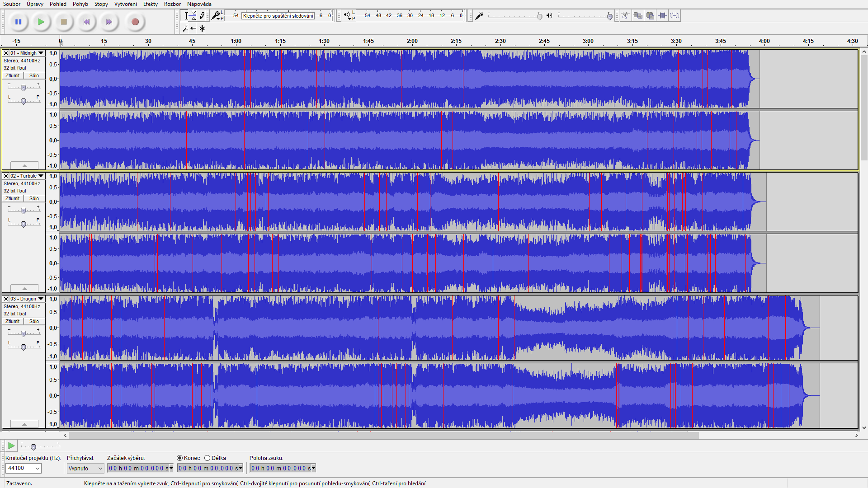Click the Pause playback button
868x488 pixels.
click(x=19, y=22)
